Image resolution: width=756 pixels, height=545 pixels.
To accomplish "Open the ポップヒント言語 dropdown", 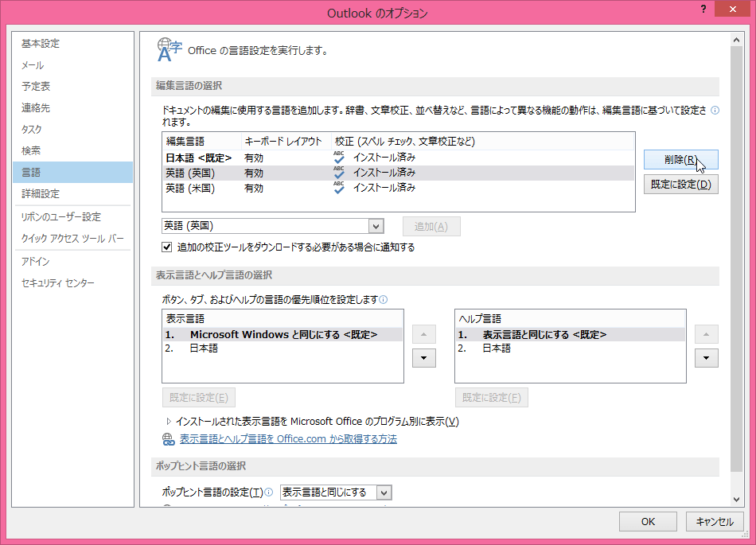I will [384, 492].
